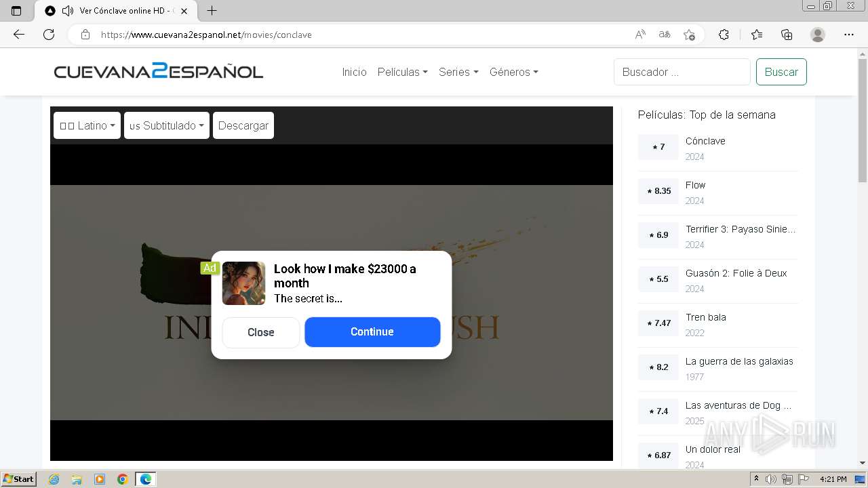Expand the Series dropdown menu

(458, 72)
